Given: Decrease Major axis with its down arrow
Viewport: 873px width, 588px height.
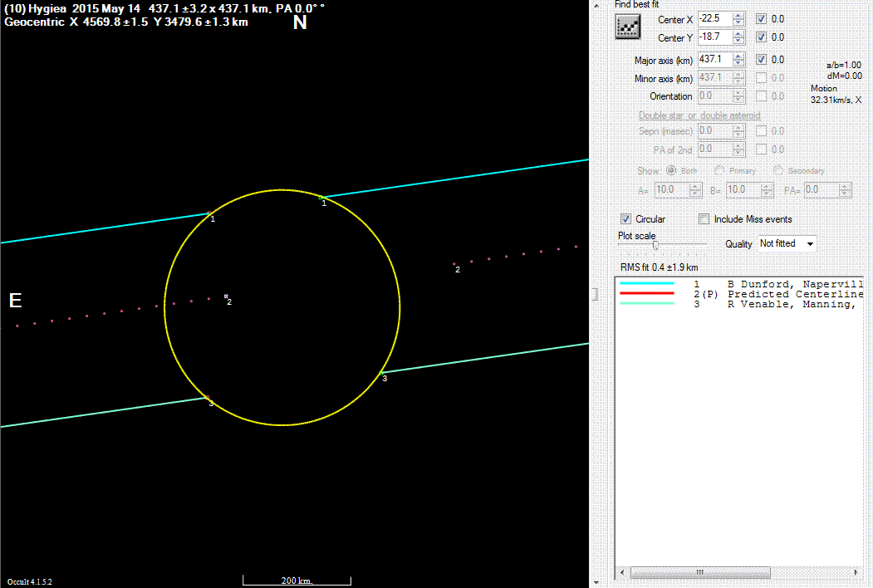Looking at the screenshot, I should pos(738,63).
